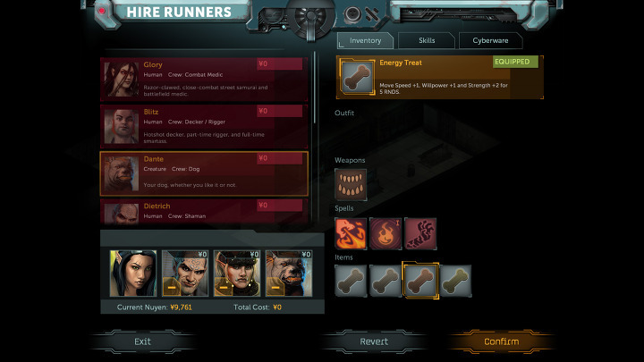644x362 pixels.
Task: Select Glory the Combat Medic
Action: point(204,80)
